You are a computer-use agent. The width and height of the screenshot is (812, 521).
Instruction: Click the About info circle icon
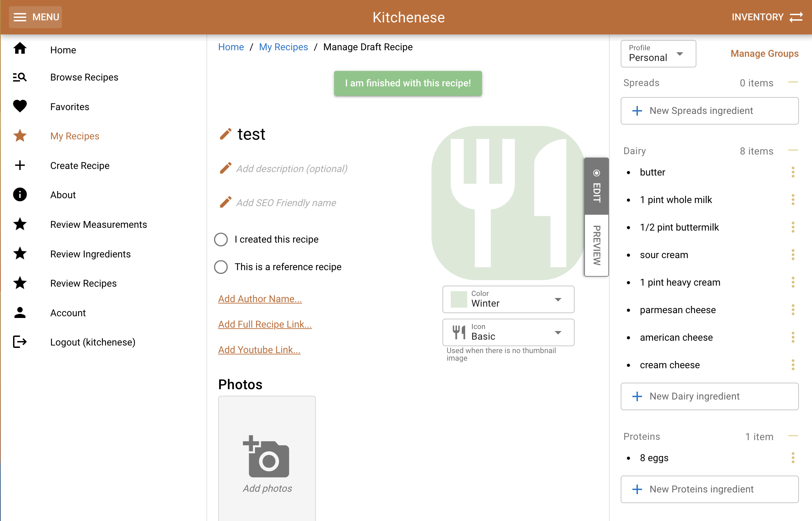[x=20, y=194]
